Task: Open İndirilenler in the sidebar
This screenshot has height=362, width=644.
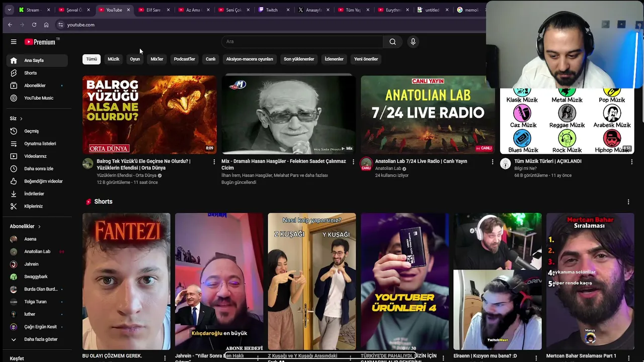Action: (37, 194)
